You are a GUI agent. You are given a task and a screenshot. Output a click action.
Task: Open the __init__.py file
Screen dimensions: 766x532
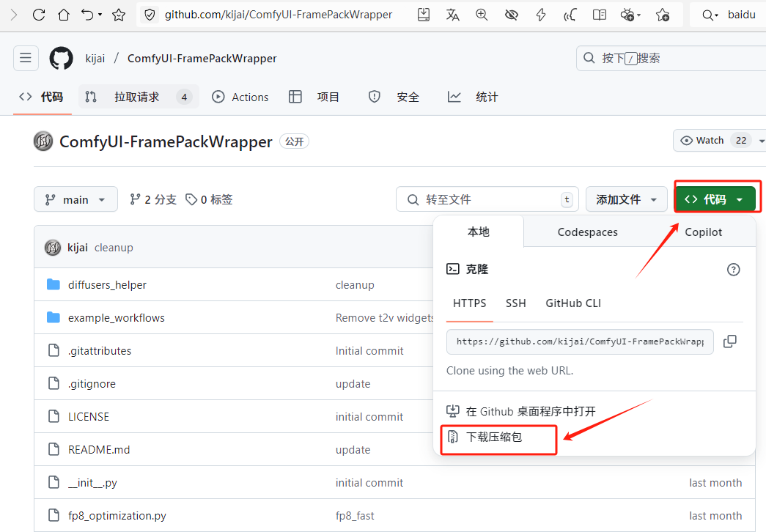tap(92, 483)
